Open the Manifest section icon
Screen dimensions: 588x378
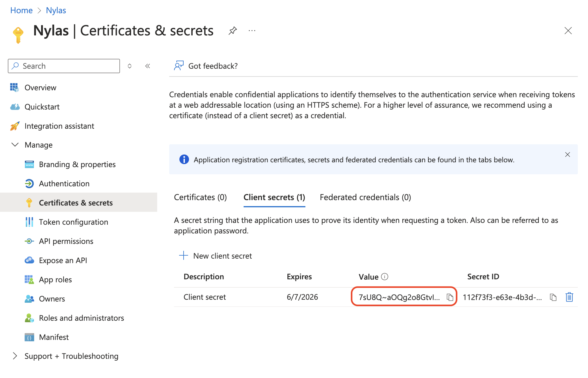pos(29,337)
